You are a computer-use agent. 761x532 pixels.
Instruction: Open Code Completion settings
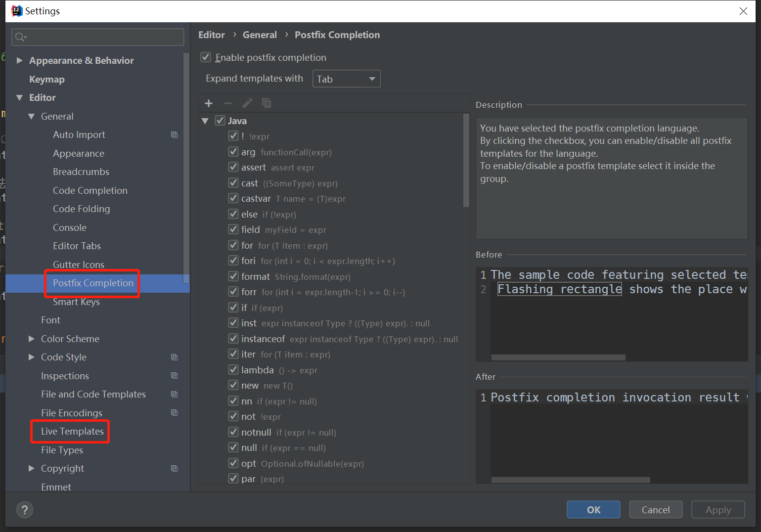coord(90,190)
